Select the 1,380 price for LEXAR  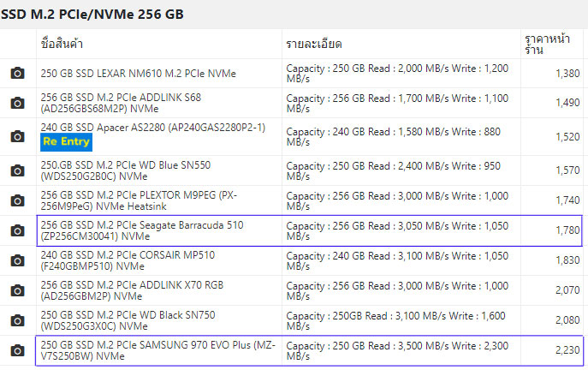[x=567, y=73]
